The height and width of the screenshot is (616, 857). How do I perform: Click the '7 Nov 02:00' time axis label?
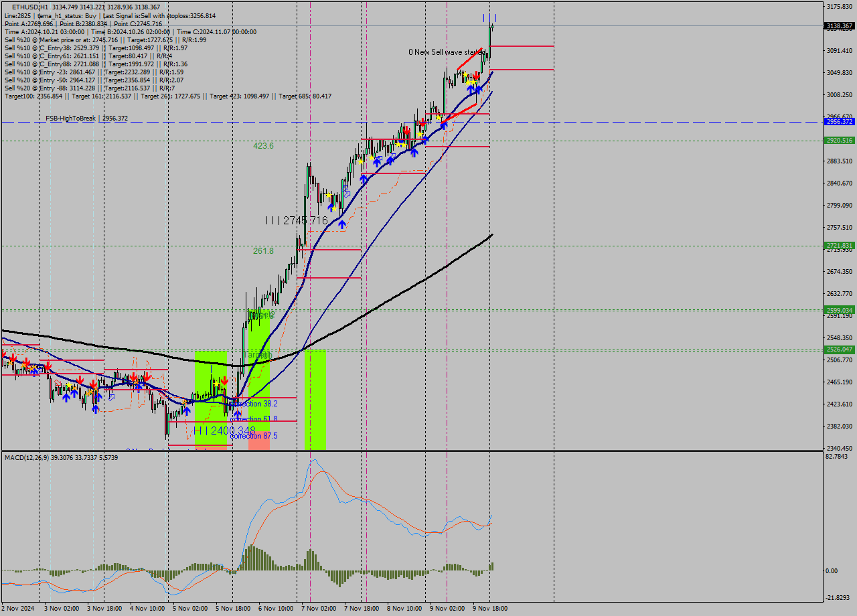click(x=319, y=609)
